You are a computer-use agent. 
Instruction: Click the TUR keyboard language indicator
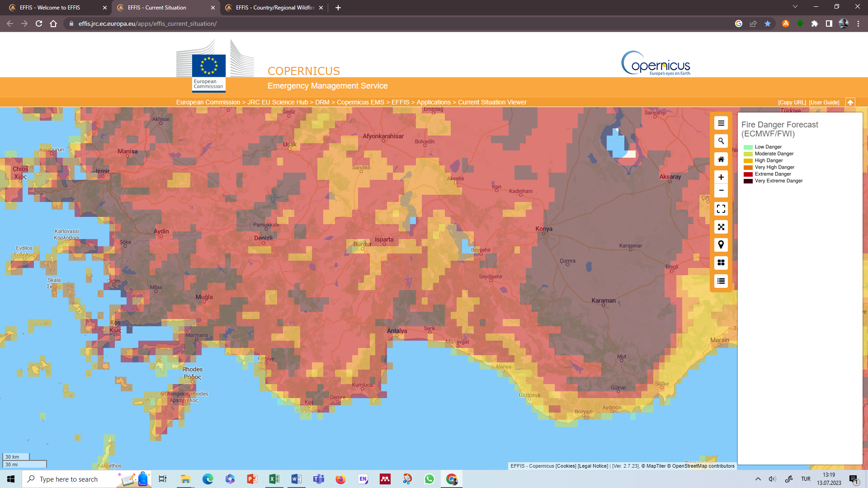click(806, 479)
